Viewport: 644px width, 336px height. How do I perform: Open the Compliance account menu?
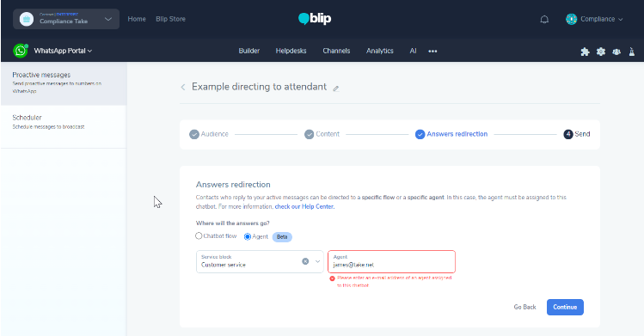[594, 19]
